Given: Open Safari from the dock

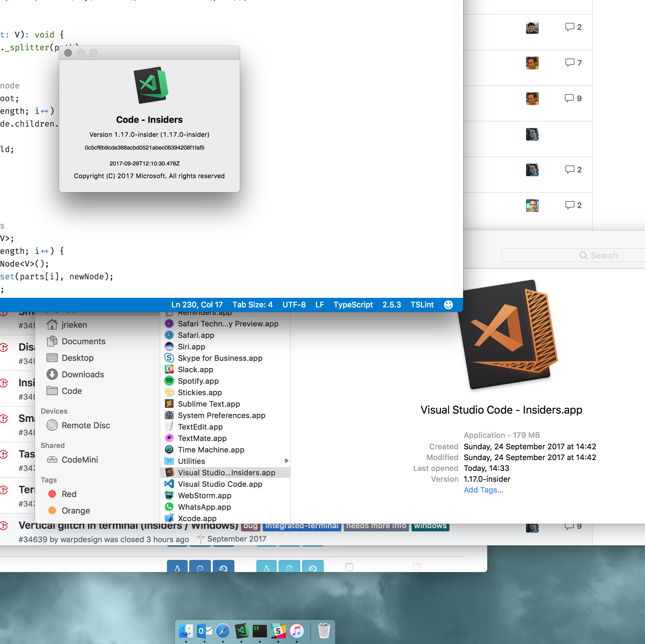Looking at the screenshot, I should 223,631.
